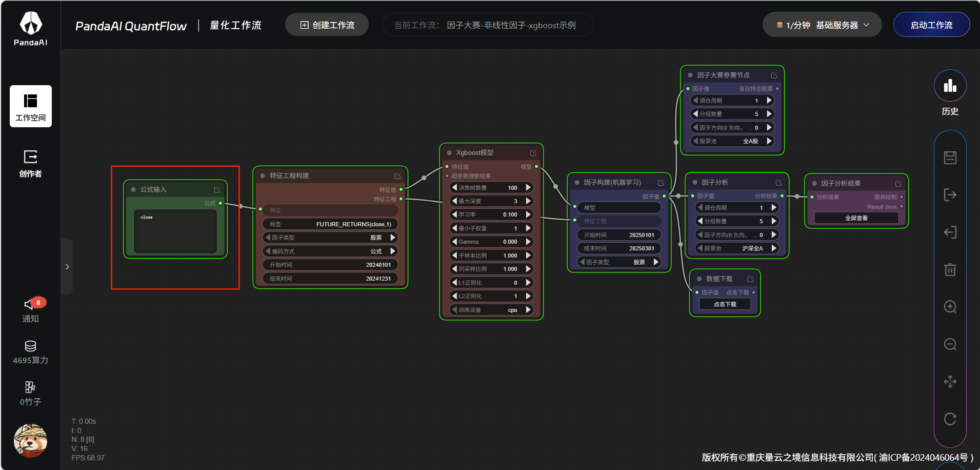
Task: Click edit icon on 特征工程构建 node header
Action: (x=397, y=176)
